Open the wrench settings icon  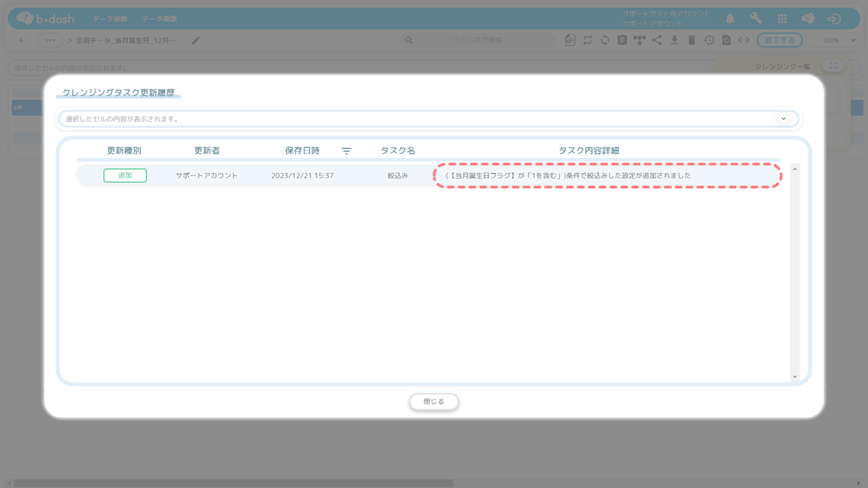[756, 19]
